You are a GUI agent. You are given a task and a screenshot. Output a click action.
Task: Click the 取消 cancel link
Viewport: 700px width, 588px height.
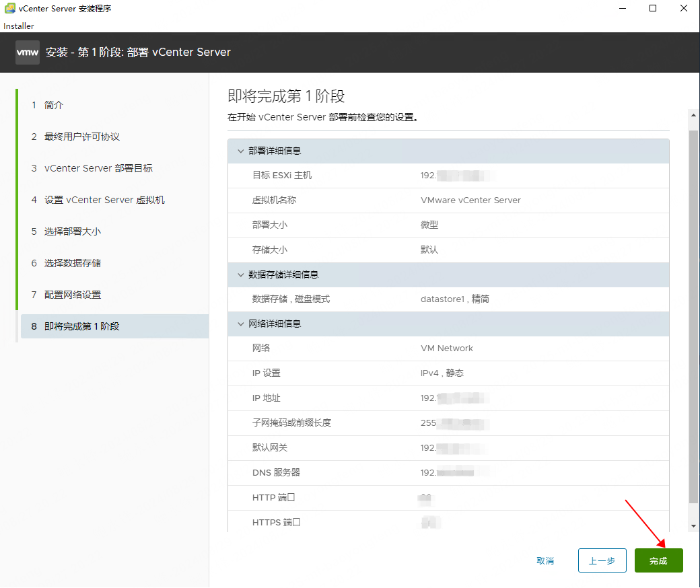[x=545, y=561]
